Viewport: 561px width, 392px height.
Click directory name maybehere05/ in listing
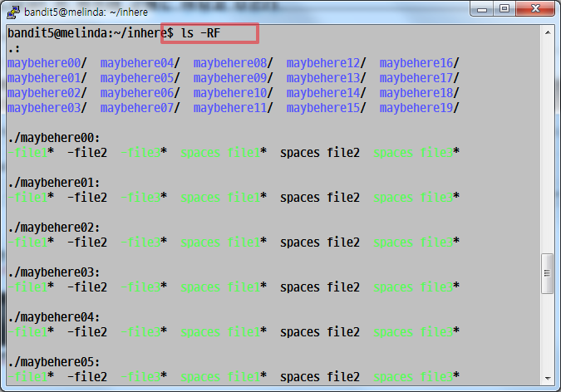pos(140,78)
